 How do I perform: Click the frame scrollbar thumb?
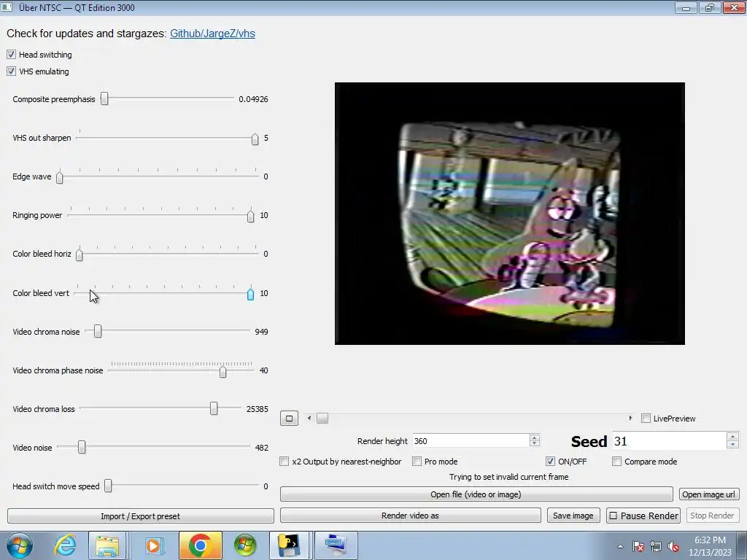(x=322, y=418)
